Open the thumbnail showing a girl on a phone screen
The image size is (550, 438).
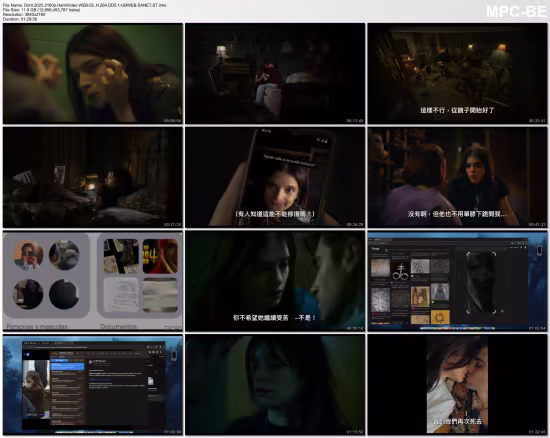click(275, 177)
